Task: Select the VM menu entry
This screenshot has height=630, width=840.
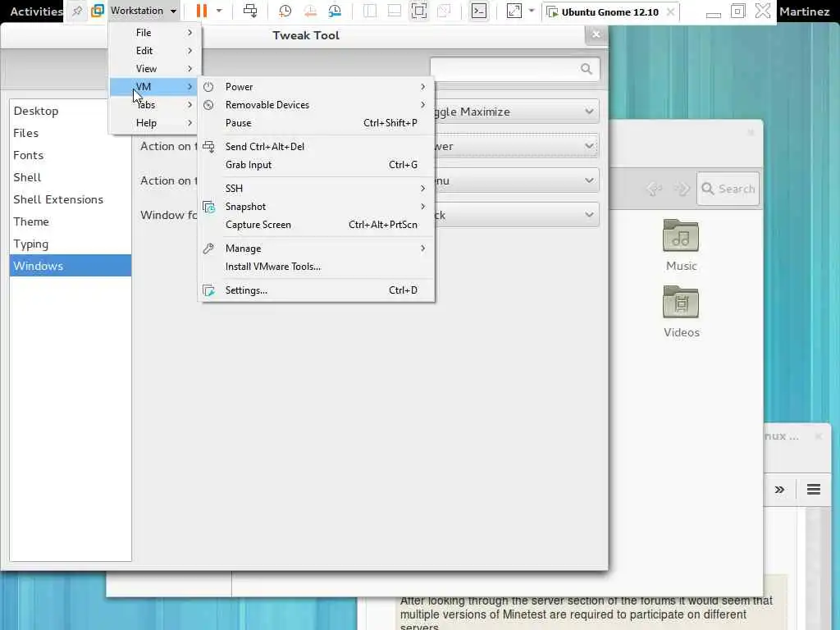Action: click(x=153, y=87)
